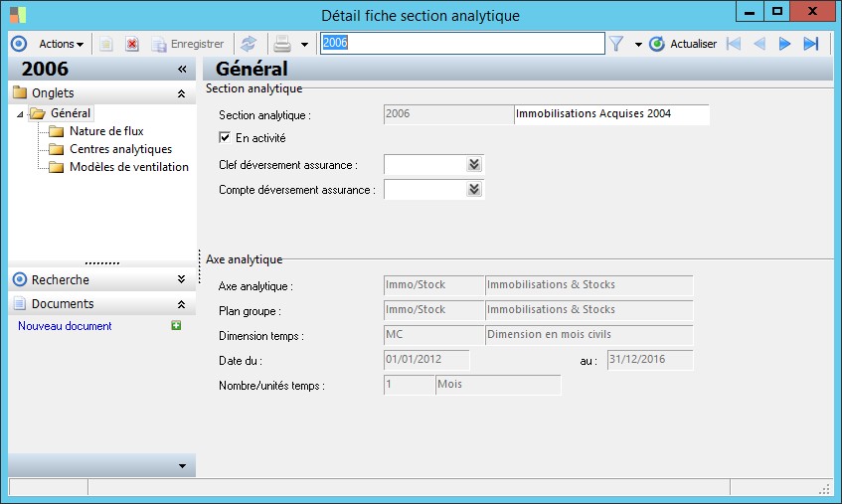
Task: Click the Enregistrer save button
Action: coord(187,44)
